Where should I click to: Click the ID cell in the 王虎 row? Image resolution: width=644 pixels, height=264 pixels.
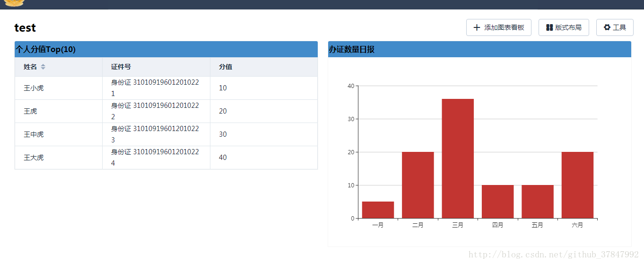(x=157, y=111)
